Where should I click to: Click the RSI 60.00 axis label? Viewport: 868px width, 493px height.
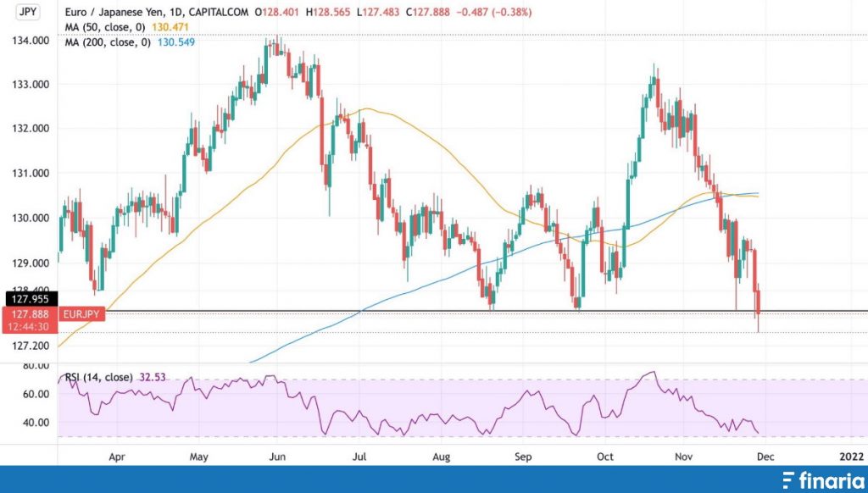click(x=36, y=394)
